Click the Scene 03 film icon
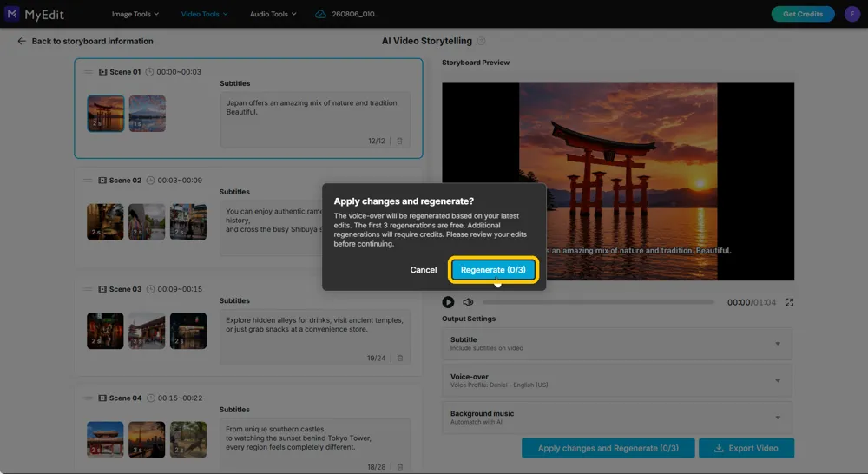Image resolution: width=868 pixels, height=474 pixels. [x=102, y=289]
